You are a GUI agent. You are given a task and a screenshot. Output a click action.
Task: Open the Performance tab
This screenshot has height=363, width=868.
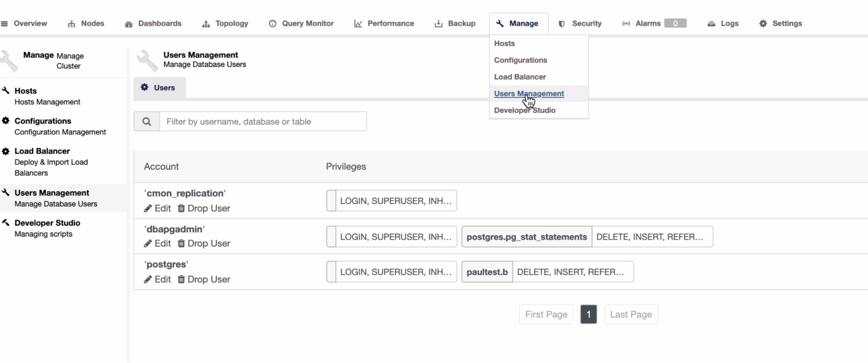pyautogui.click(x=384, y=23)
